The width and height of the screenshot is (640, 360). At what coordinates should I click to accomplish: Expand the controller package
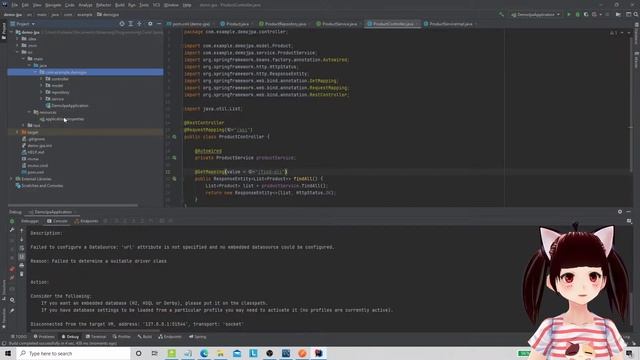pos(42,79)
